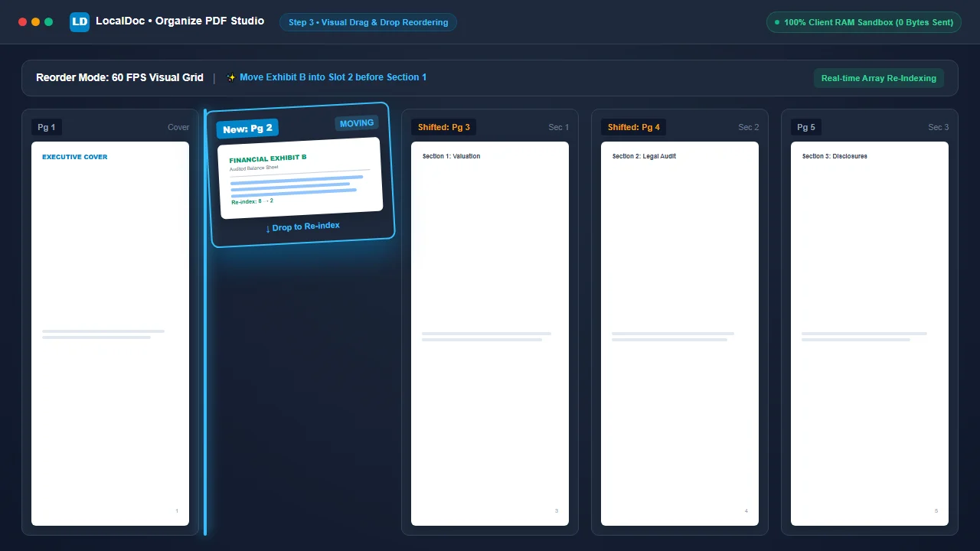The image size is (980, 551).
Task: Click the 100% Client RAM Sandbox badge
Action: (864, 22)
